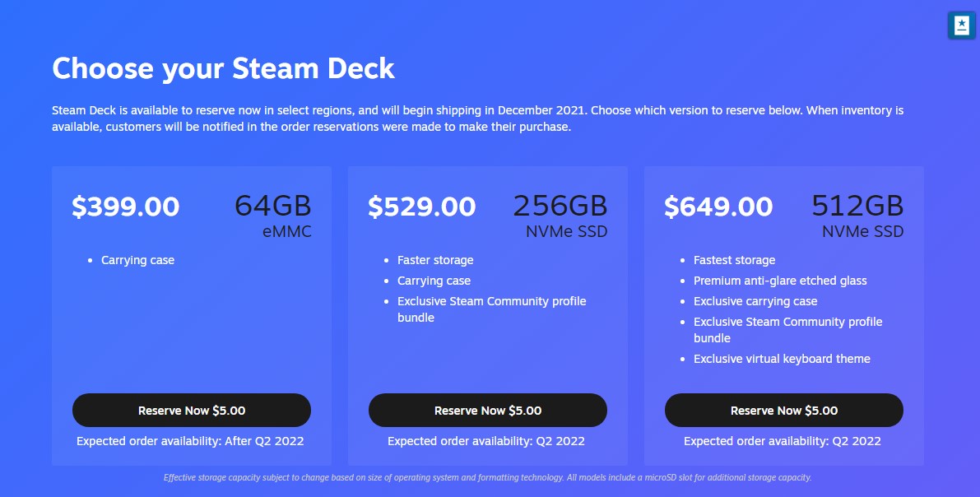Click the 64GB storage size text

[273, 206]
